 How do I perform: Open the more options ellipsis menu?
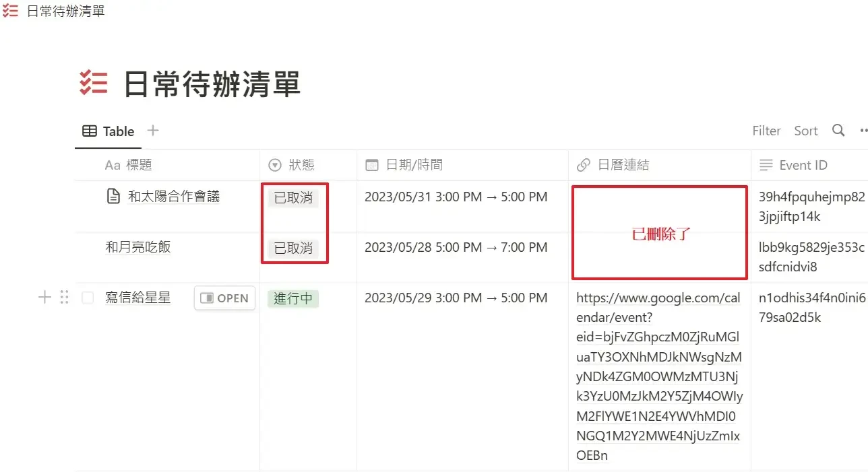[863, 131]
